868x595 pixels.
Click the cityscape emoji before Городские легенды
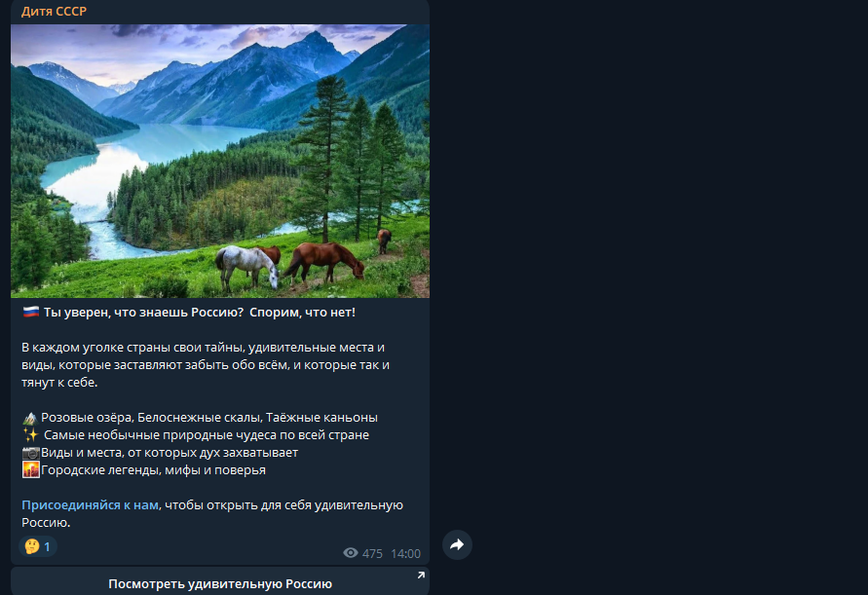pos(30,470)
